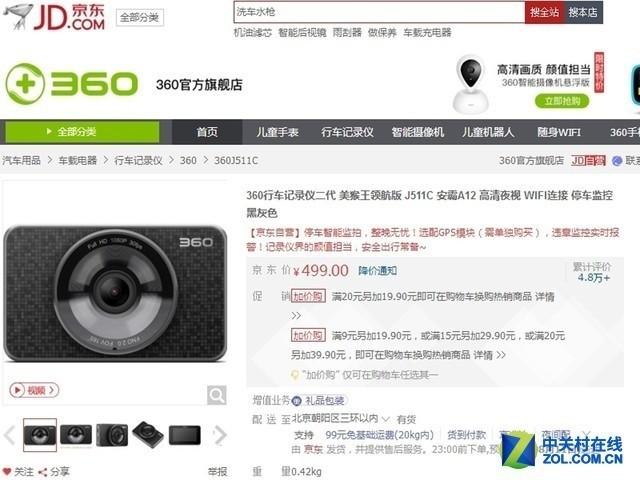The image size is (640, 480).
Task: Click the 礼品包装 gift wrap icon
Action: click(x=297, y=401)
